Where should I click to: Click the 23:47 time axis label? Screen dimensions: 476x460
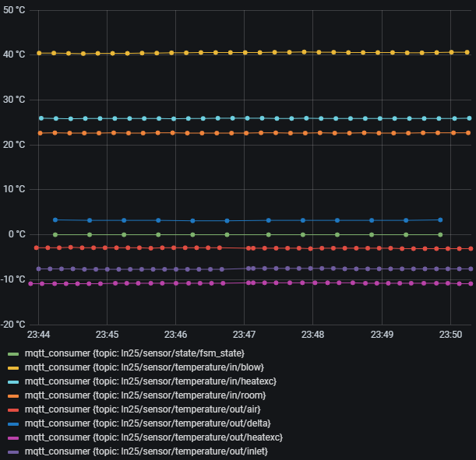click(244, 334)
